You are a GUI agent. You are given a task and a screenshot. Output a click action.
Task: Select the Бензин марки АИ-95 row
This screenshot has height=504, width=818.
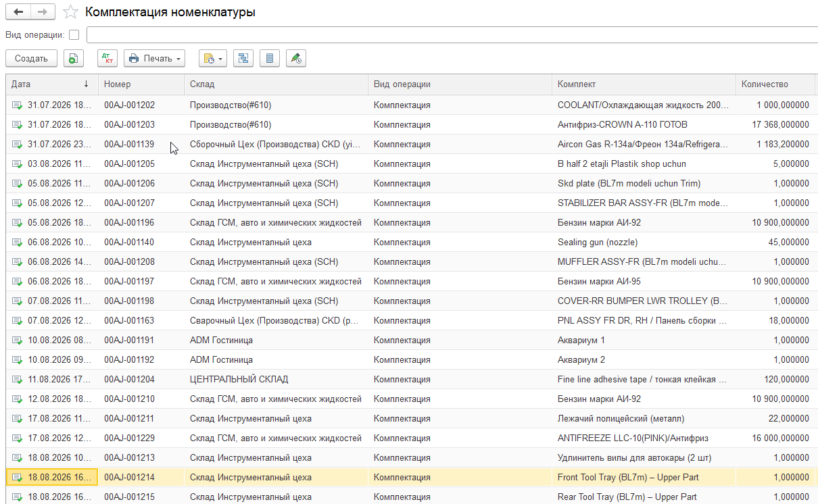pyautogui.click(x=412, y=282)
